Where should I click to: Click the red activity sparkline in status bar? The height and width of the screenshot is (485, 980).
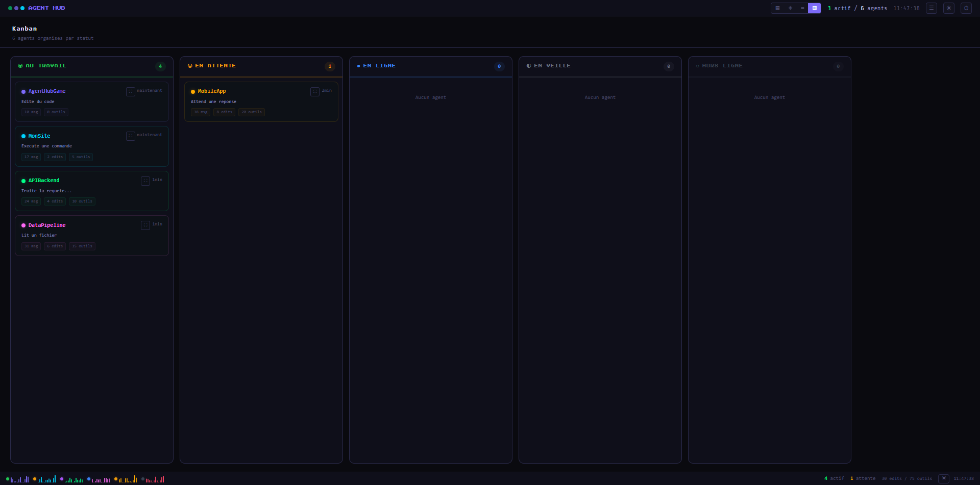point(155,479)
